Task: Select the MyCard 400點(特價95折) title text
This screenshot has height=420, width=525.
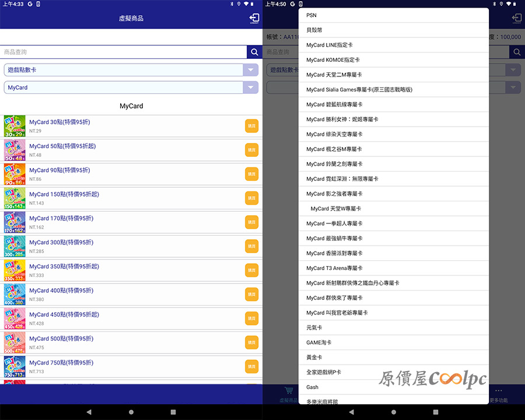Action: pos(61,290)
